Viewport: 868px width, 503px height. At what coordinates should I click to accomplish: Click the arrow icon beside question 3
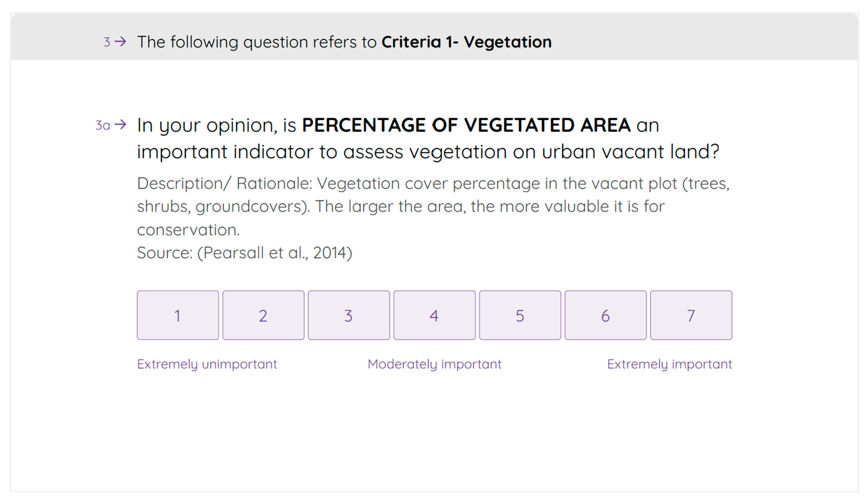[x=120, y=42]
